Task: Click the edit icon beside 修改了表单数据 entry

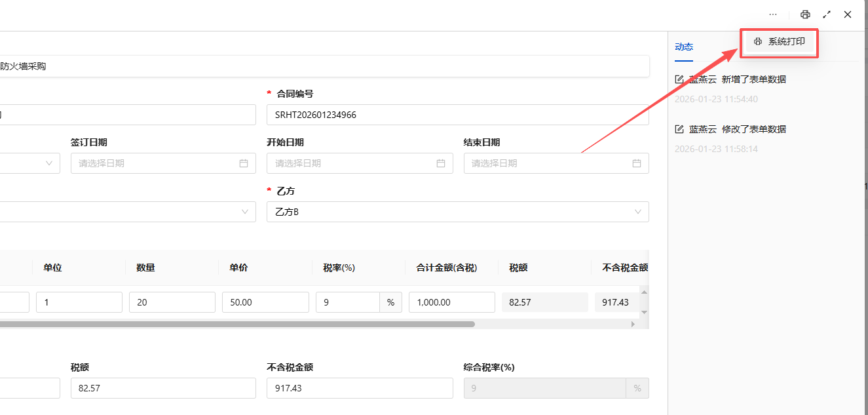Action: [679, 128]
